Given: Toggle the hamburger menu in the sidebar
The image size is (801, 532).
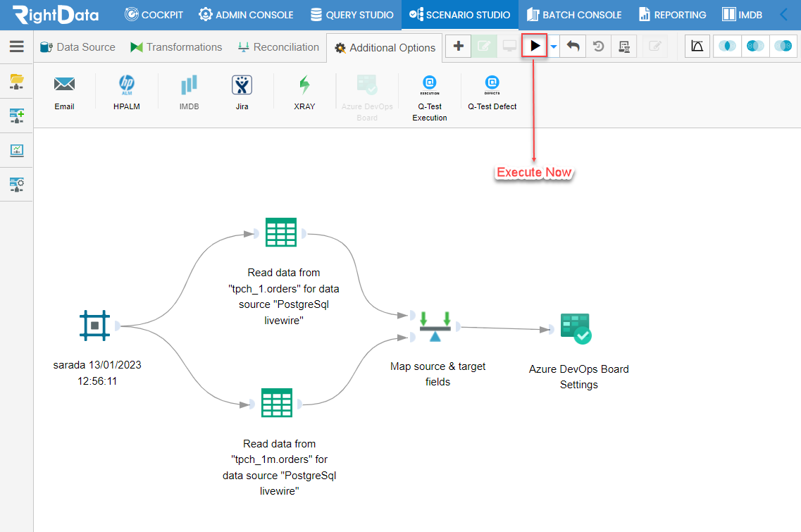Looking at the screenshot, I should click(17, 47).
